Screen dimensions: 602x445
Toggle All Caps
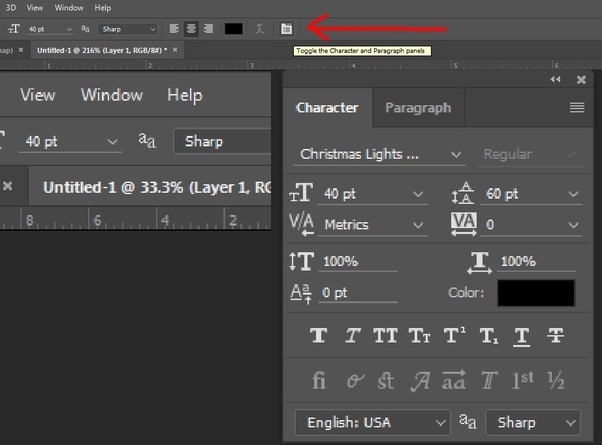click(385, 336)
